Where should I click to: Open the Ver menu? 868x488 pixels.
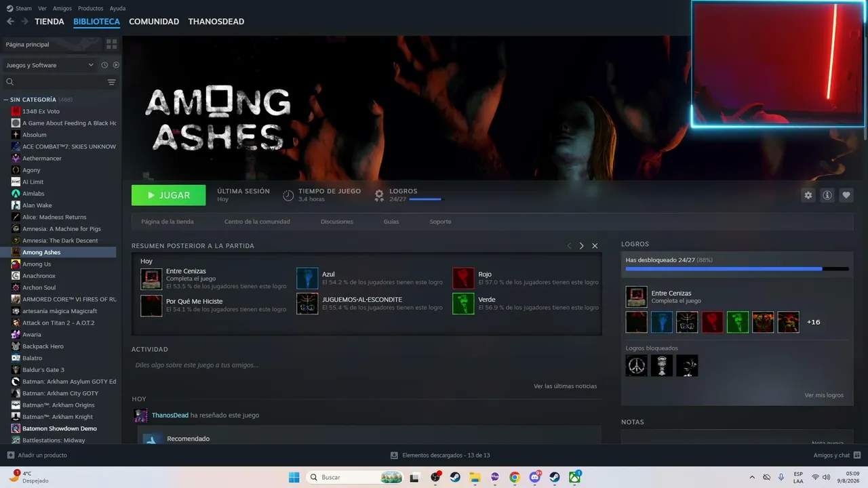tap(42, 8)
